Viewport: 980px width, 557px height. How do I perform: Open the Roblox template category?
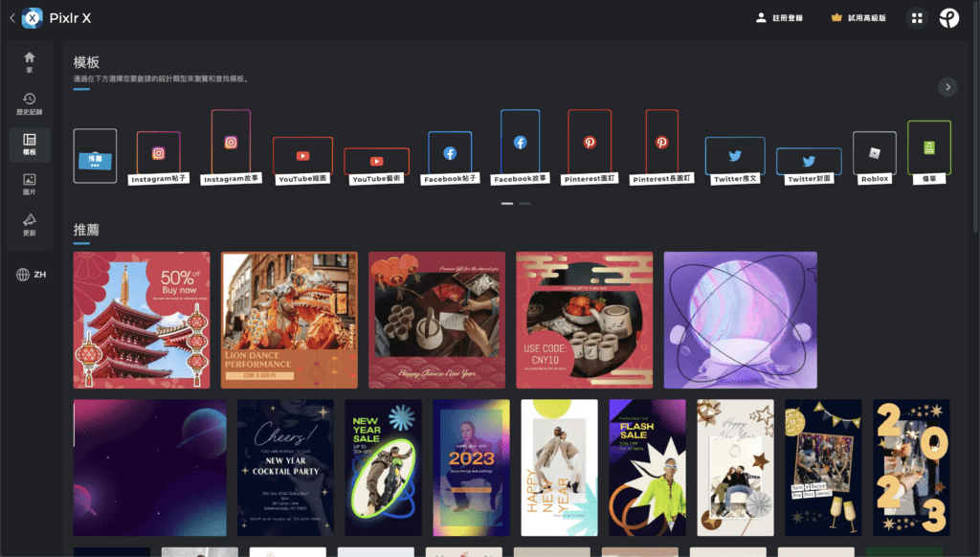874,153
